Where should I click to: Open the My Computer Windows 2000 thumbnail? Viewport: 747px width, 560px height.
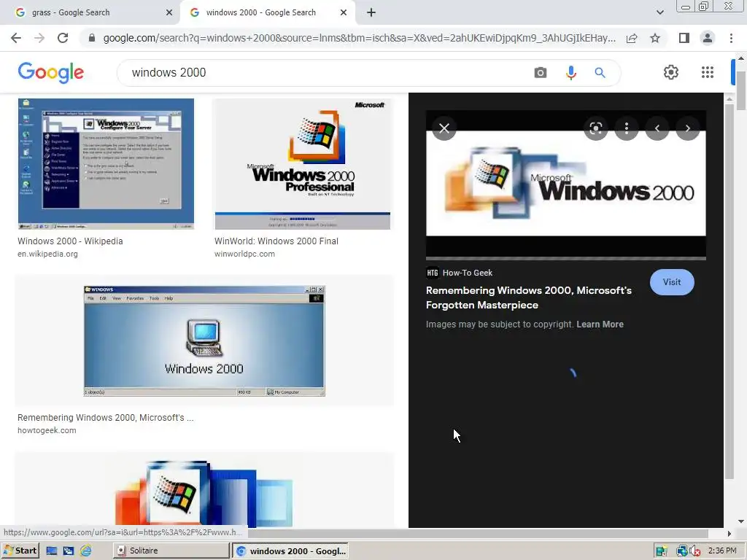tap(204, 341)
